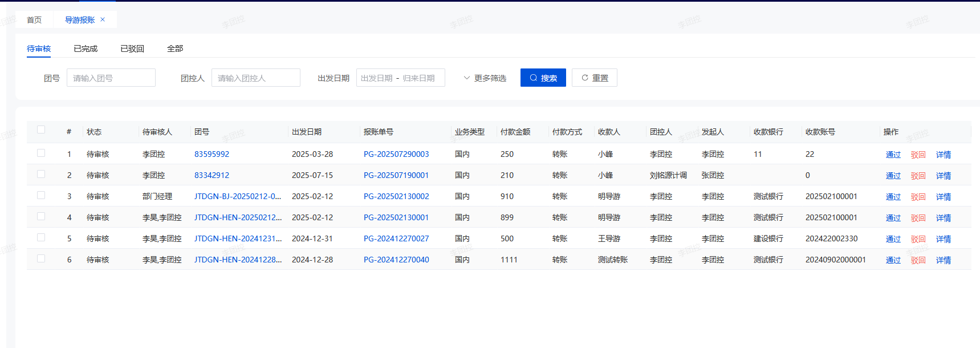Viewport: 980px width, 348px height.
Task: Switch to the 已驳回 tab
Action: tap(132, 48)
